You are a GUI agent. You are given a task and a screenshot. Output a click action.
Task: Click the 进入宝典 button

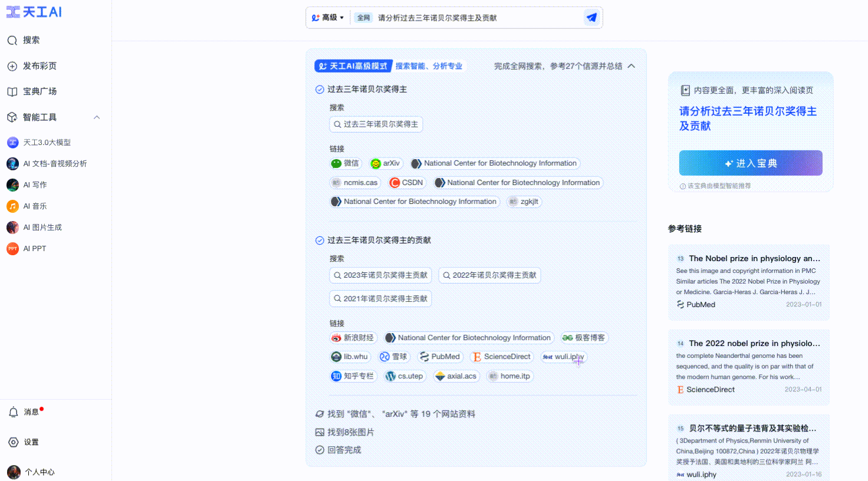750,163
